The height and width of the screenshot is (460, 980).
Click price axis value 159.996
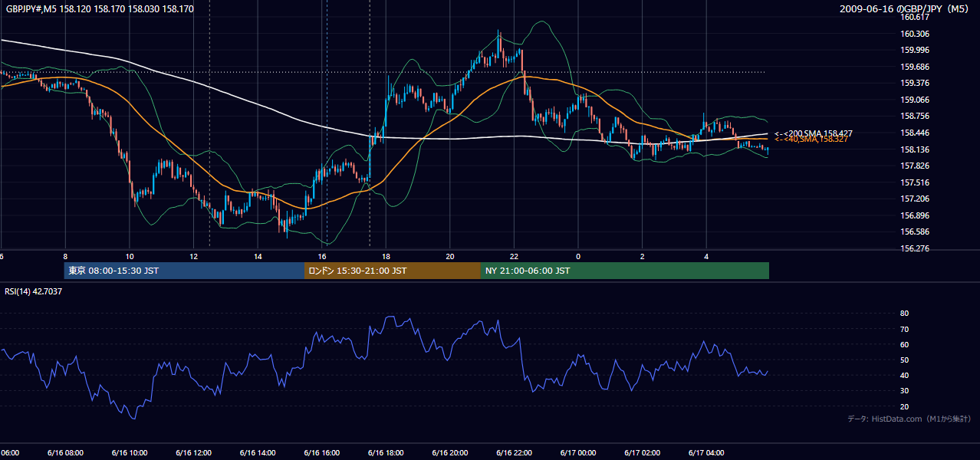tap(916, 50)
